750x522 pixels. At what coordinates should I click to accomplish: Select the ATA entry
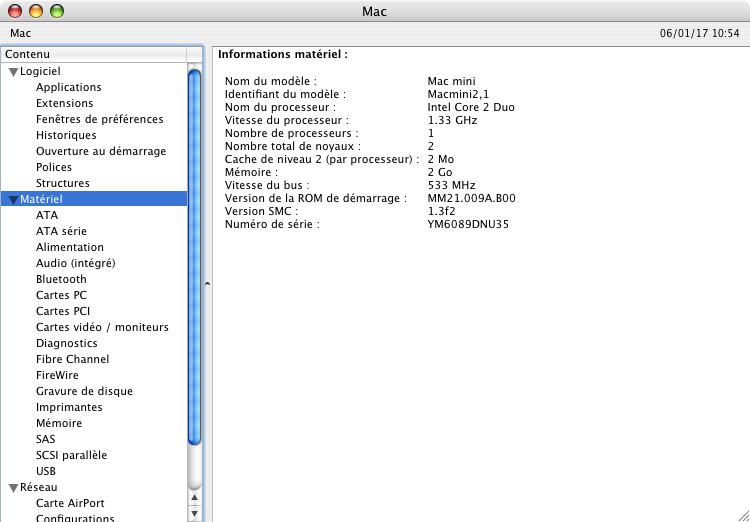point(47,215)
